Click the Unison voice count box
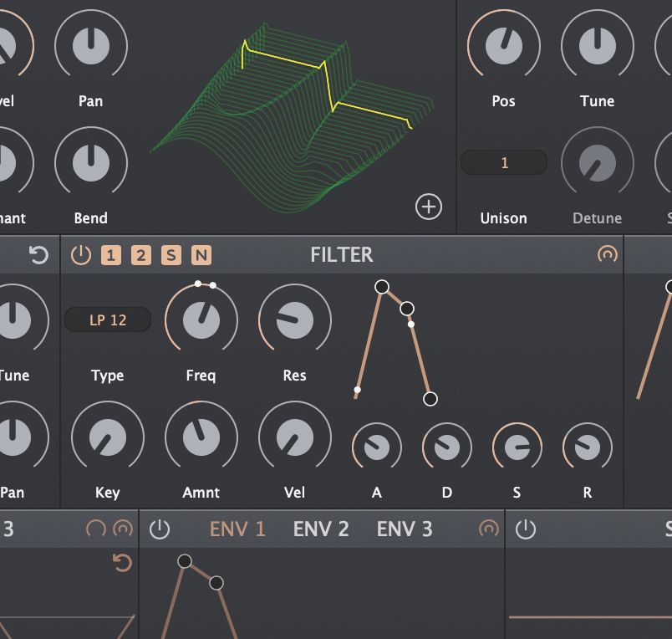 (504, 162)
